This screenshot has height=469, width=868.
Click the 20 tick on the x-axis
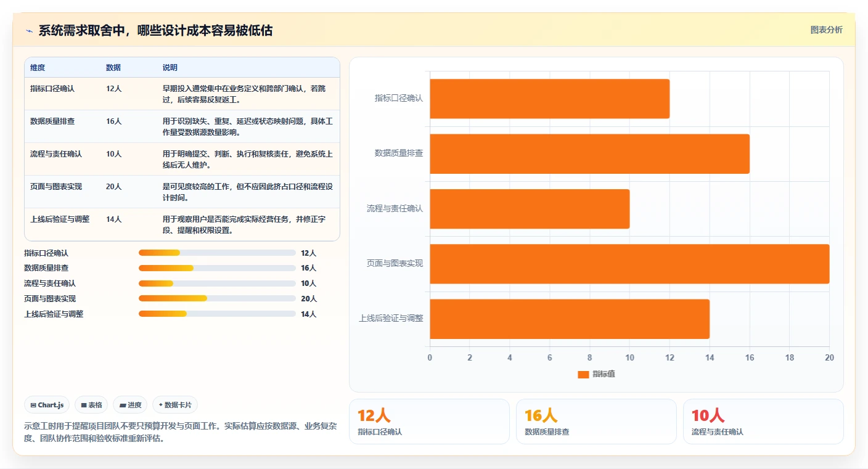tap(829, 357)
